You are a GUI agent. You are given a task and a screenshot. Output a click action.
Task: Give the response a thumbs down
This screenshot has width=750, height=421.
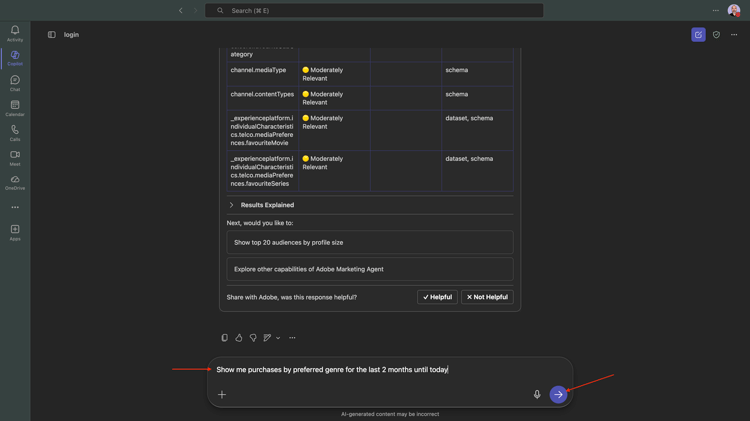253,338
